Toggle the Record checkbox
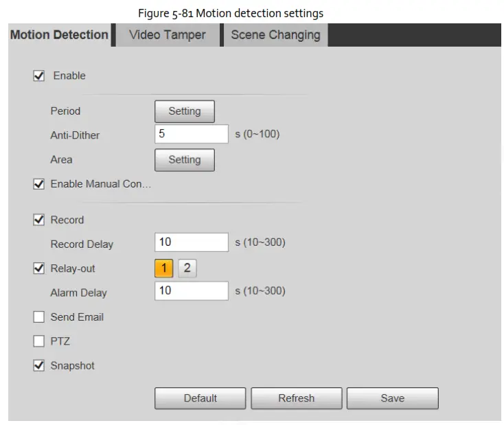Viewport: 504px width, 425px height. click(39, 220)
